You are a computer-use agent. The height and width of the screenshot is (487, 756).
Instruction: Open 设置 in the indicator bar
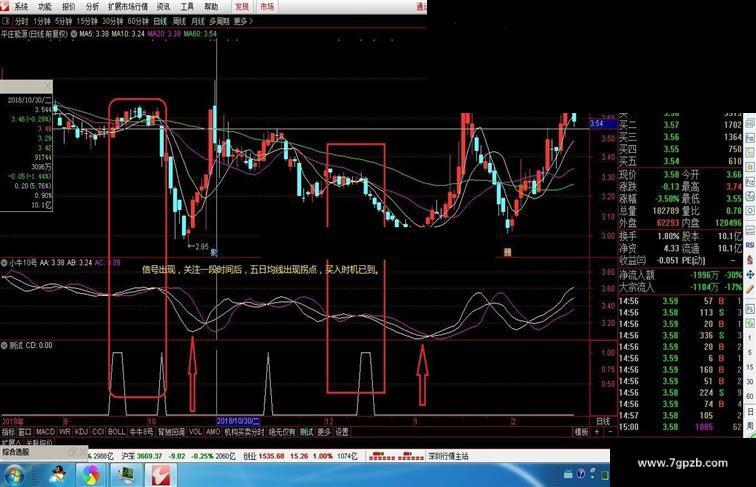click(x=342, y=432)
